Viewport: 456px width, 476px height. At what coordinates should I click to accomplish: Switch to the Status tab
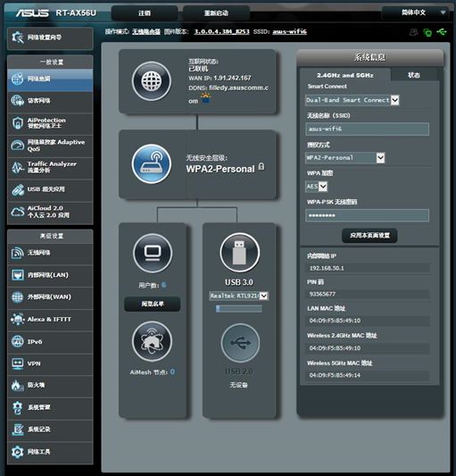coord(413,75)
